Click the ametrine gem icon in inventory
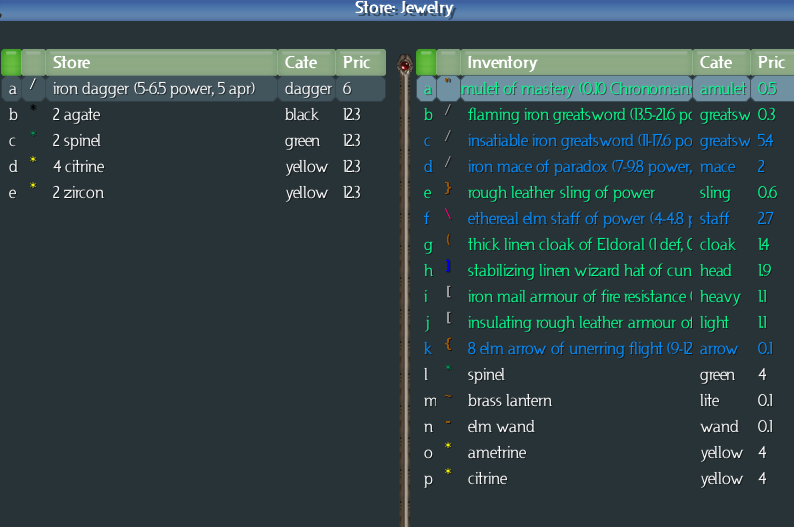The width and height of the screenshot is (794, 527). [x=448, y=451]
